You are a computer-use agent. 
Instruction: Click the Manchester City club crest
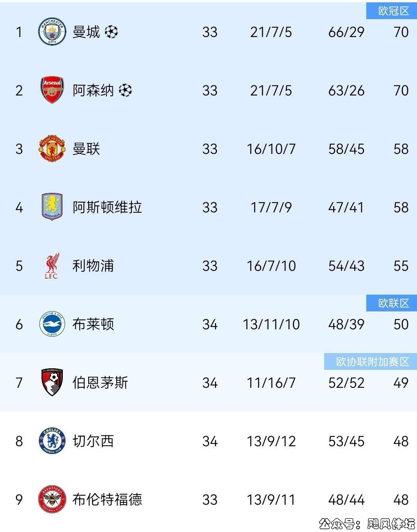(x=52, y=32)
